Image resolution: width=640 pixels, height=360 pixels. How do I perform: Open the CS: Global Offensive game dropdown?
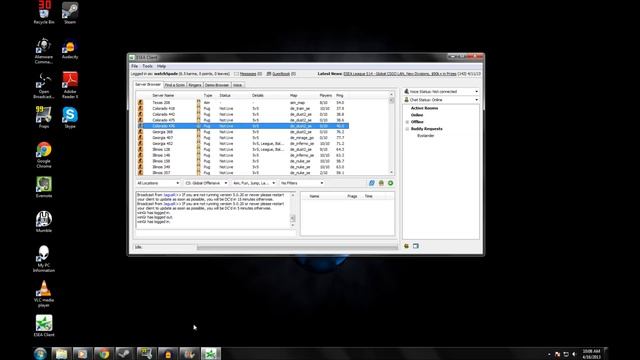pyautogui.click(x=206, y=183)
